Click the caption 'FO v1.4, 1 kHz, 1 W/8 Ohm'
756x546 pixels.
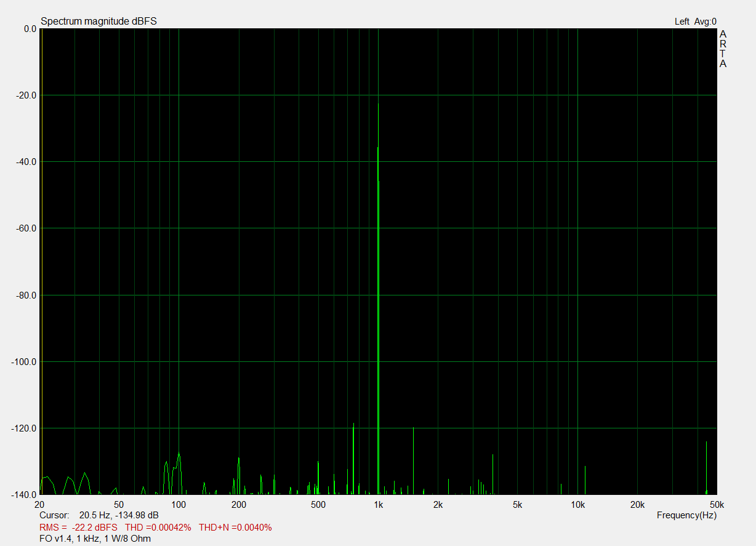95,539
